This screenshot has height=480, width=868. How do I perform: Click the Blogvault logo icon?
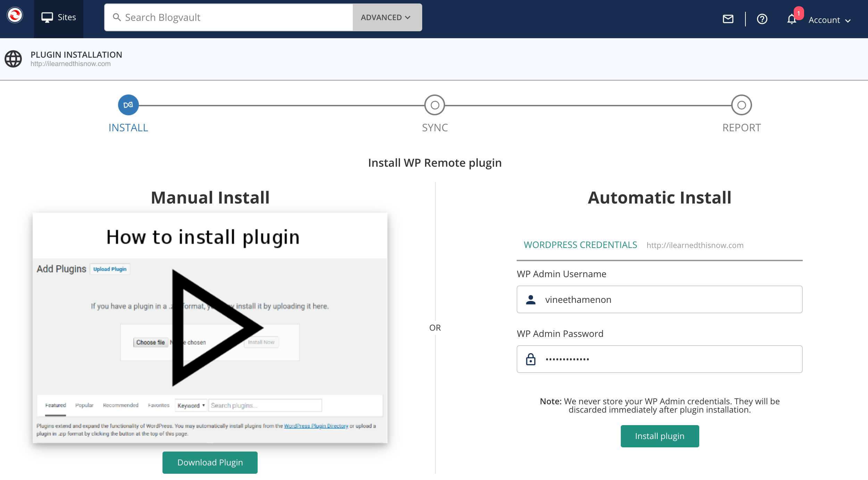pyautogui.click(x=15, y=16)
